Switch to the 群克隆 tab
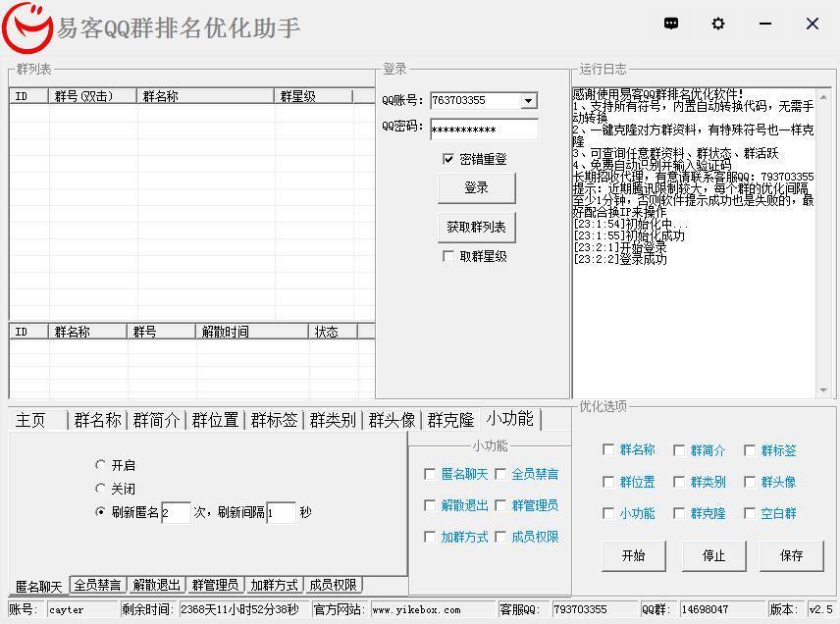840x624 pixels. click(451, 420)
